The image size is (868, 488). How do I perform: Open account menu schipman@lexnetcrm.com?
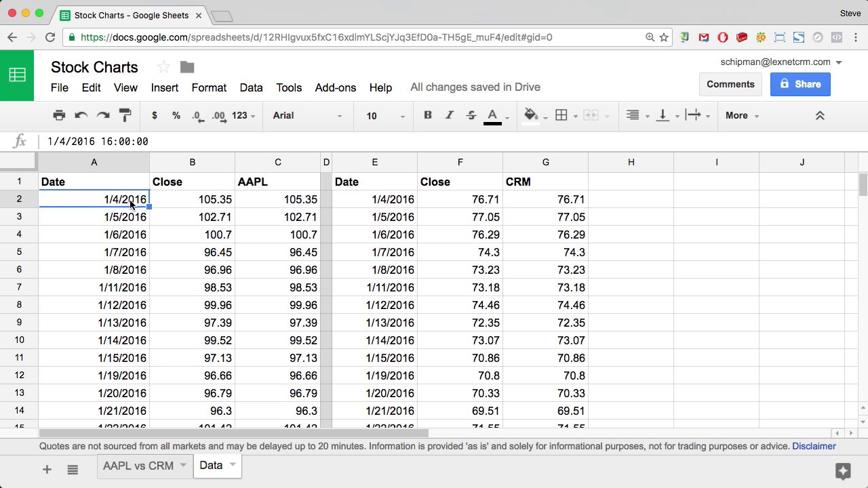[x=781, y=62]
